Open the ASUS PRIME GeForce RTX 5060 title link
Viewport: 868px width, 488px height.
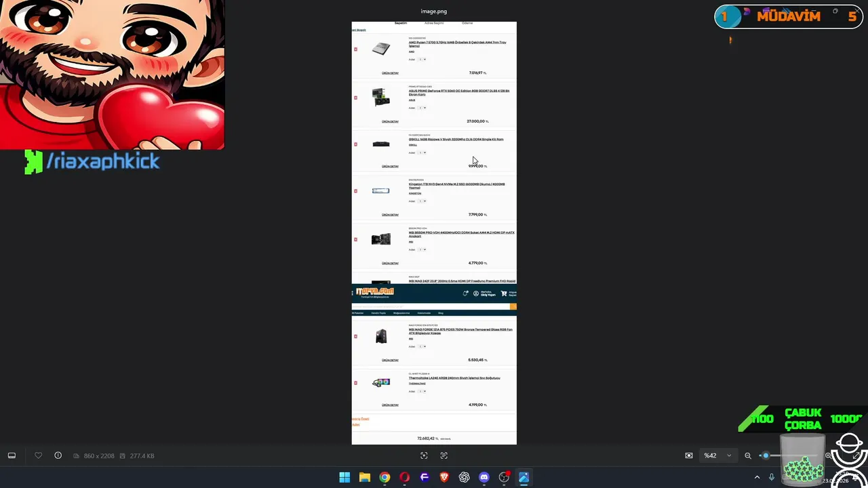click(459, 92)
